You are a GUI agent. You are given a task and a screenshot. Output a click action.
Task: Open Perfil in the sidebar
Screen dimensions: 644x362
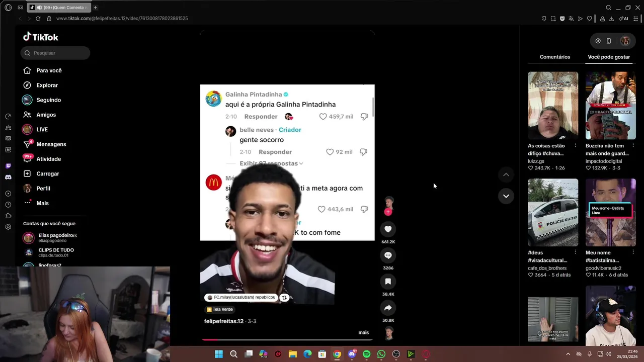[x=37, y=189]
